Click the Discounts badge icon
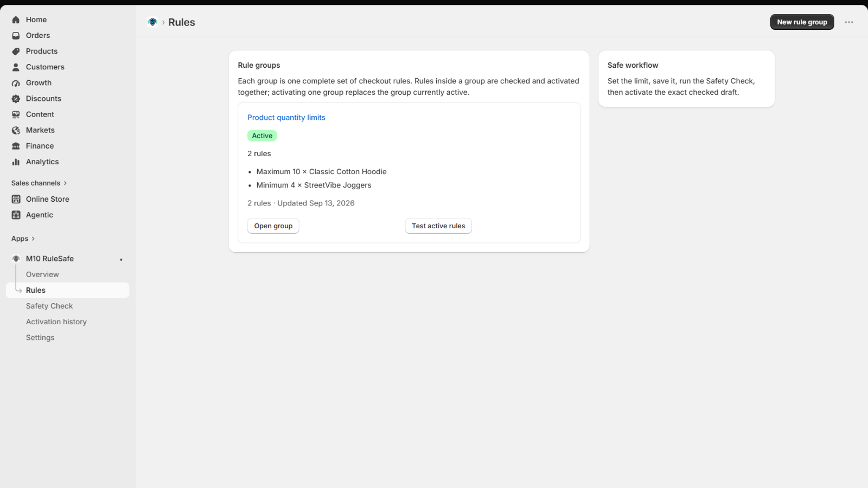 click(16, 99)
